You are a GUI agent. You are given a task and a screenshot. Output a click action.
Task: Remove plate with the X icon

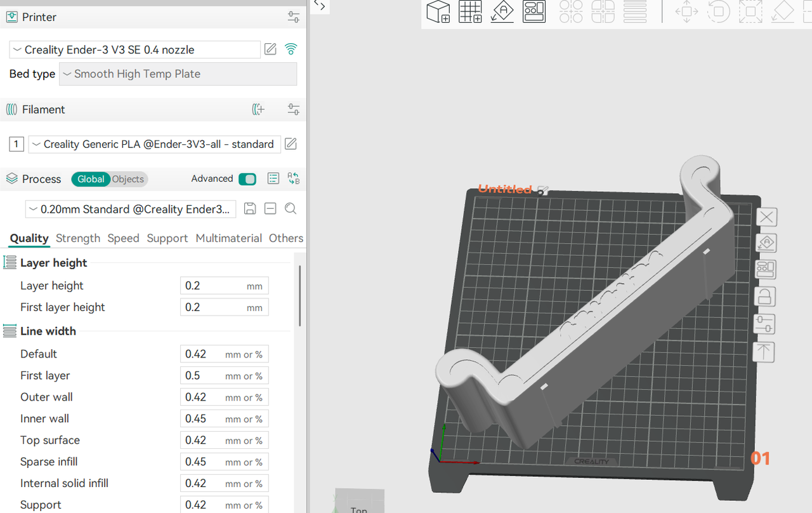point(766,217)
